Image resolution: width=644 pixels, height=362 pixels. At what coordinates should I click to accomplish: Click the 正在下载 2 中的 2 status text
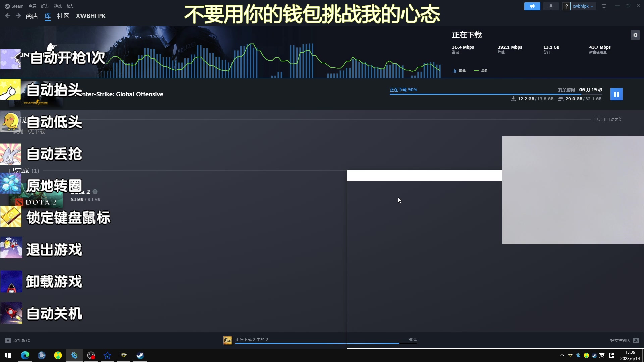tap(252, 339)
